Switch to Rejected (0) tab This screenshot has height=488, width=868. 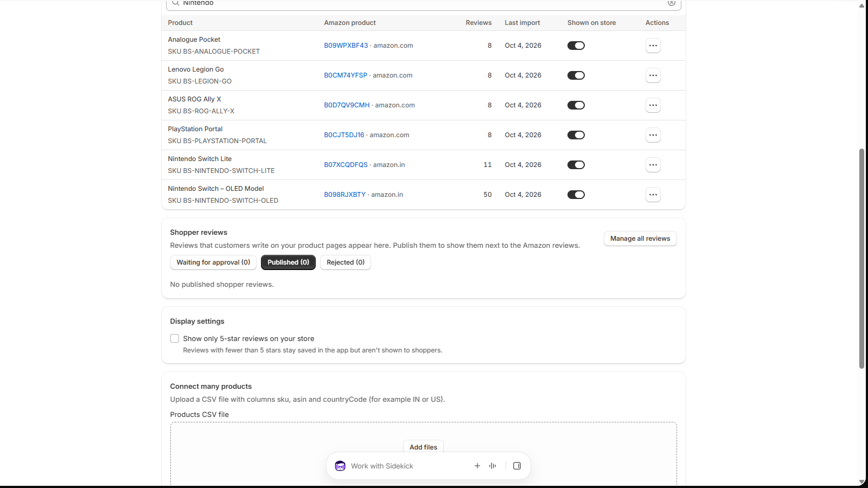tap(346, 262)
